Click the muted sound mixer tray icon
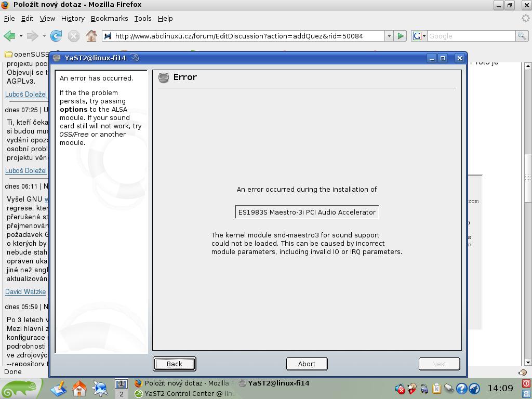 point(400,389)
